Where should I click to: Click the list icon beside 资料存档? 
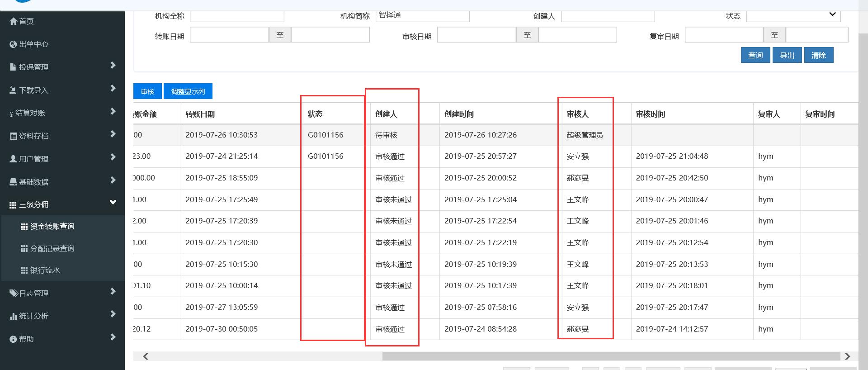(x=13, y=136)
